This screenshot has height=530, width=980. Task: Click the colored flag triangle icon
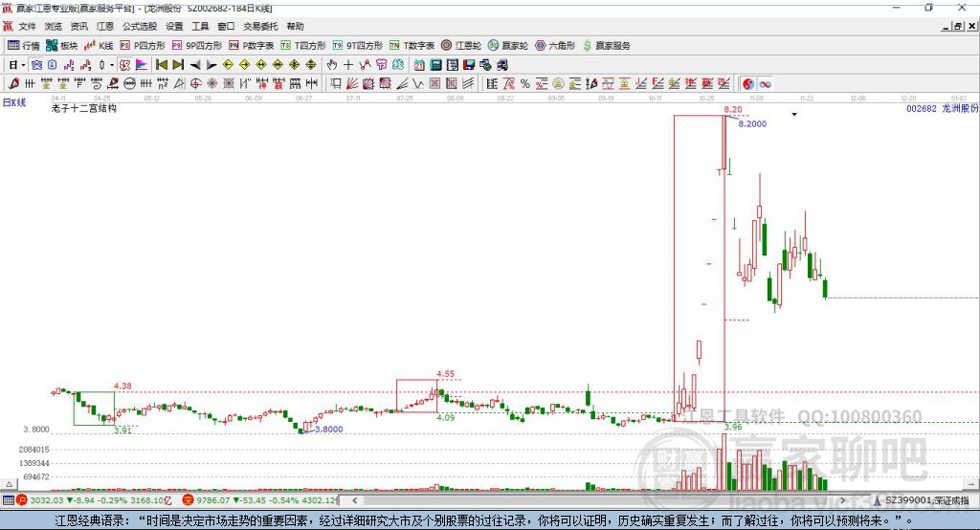(x=142, y=65)
